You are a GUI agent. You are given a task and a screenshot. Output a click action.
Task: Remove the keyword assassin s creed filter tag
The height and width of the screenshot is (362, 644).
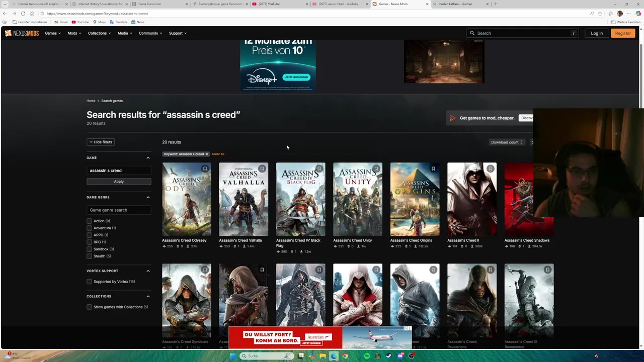coord(206,154)
